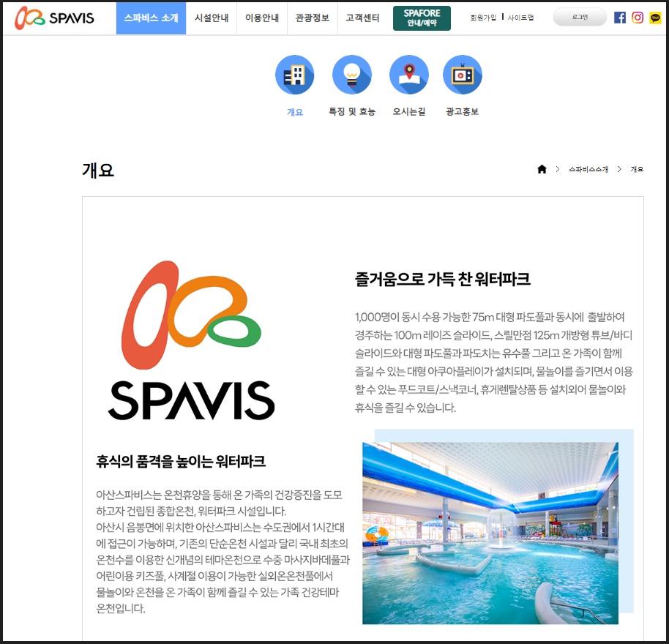Open the 관광정보 menu
This screenshot has width=669, height=644.
coord(313,18)
